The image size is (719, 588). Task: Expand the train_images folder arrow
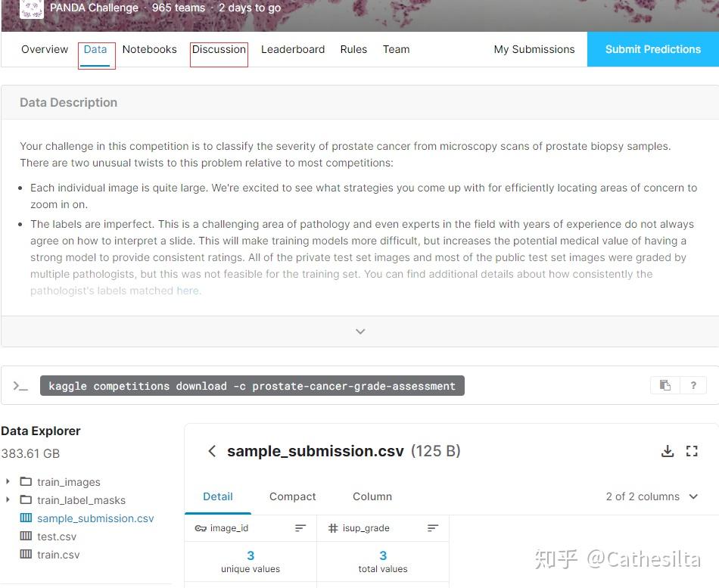(8, 481)
